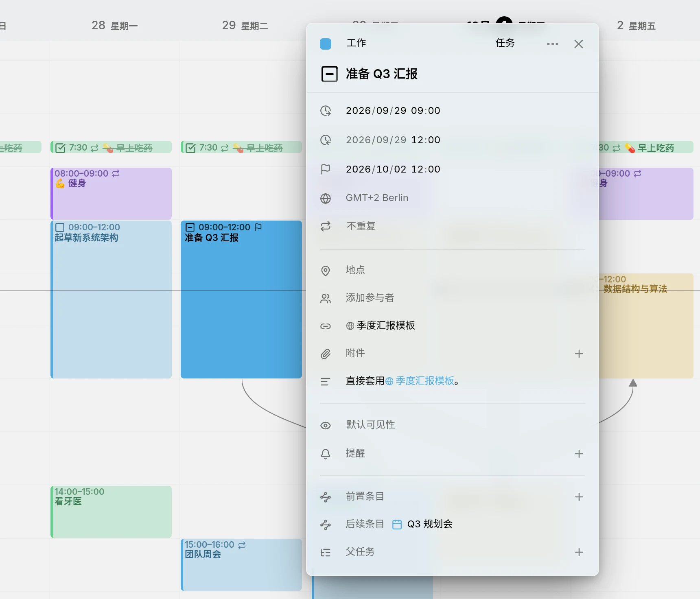The height and width of the screenshot is (599, 700).
Task: Click the deadline flag icon
Action: [326, 169]
